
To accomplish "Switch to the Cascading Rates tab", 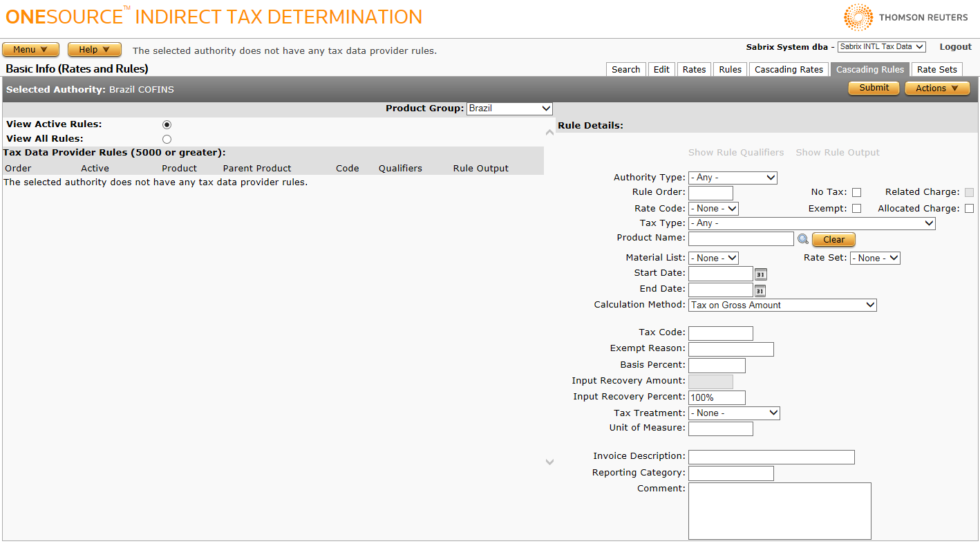I will 789,70.
